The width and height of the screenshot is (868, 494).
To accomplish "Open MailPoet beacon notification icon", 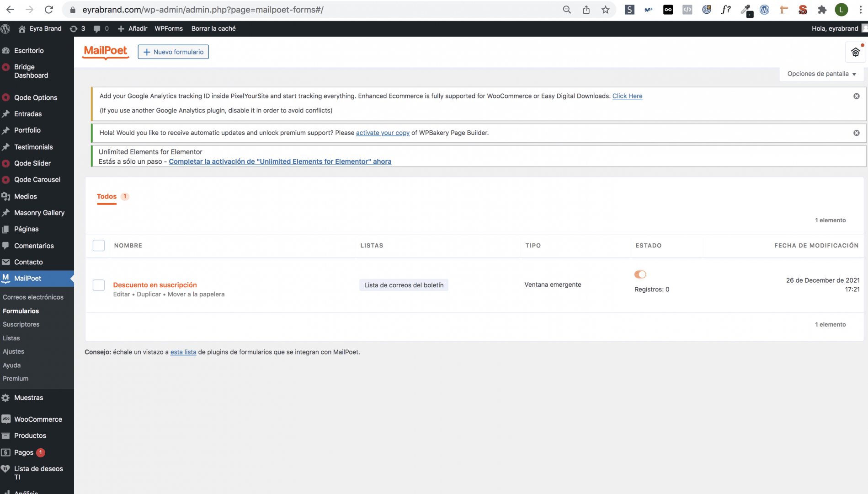I will (x=855, y=52).
